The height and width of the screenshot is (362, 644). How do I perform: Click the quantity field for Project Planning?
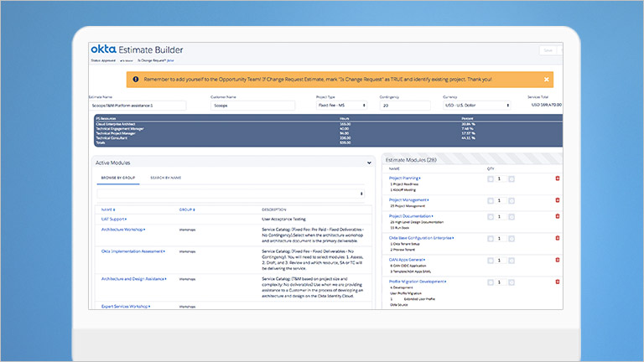tap(501, 179)
